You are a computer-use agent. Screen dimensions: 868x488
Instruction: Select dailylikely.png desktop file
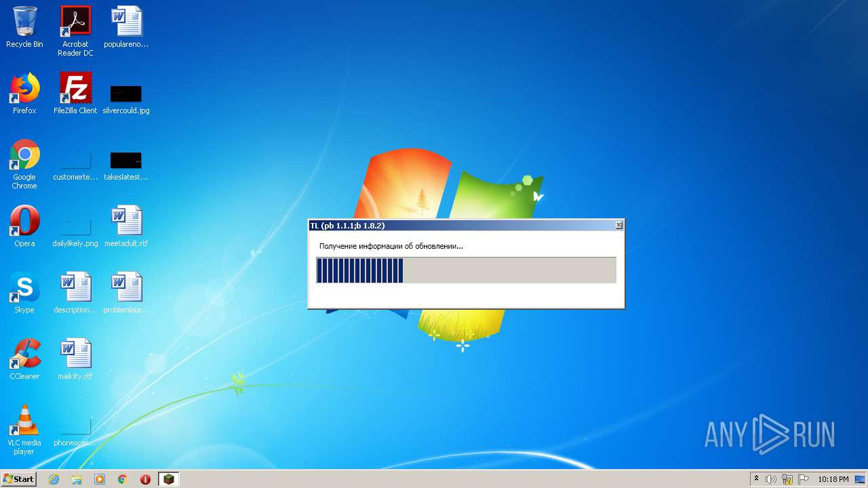pos(75,232)
